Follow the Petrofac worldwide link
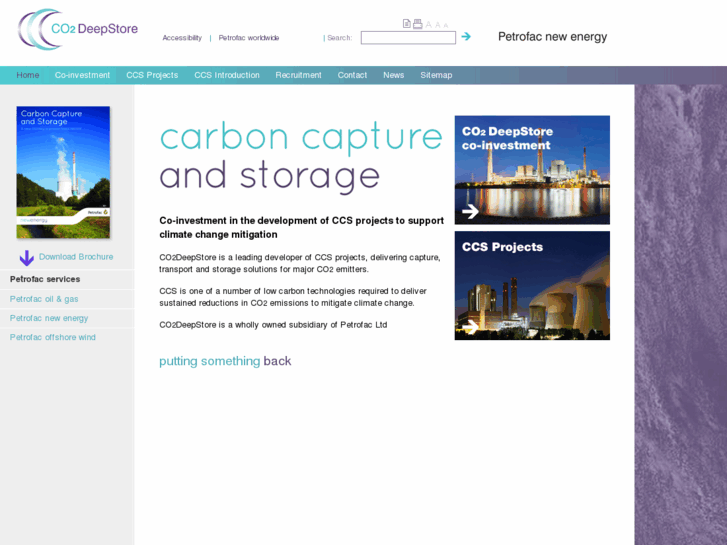The width and height of the screenshot is (727, 545). pyautogui.click(x=249, y=38)
